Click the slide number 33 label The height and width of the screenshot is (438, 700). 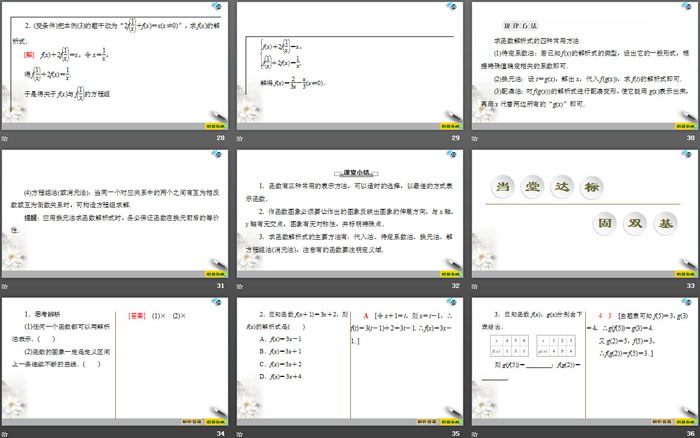click(691, 286)
